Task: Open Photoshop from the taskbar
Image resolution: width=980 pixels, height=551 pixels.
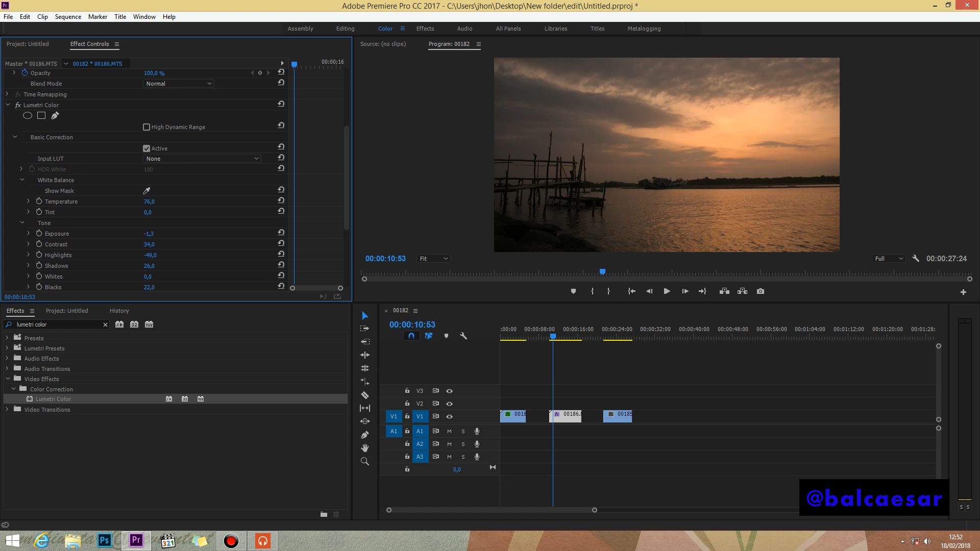Action: 105,540
